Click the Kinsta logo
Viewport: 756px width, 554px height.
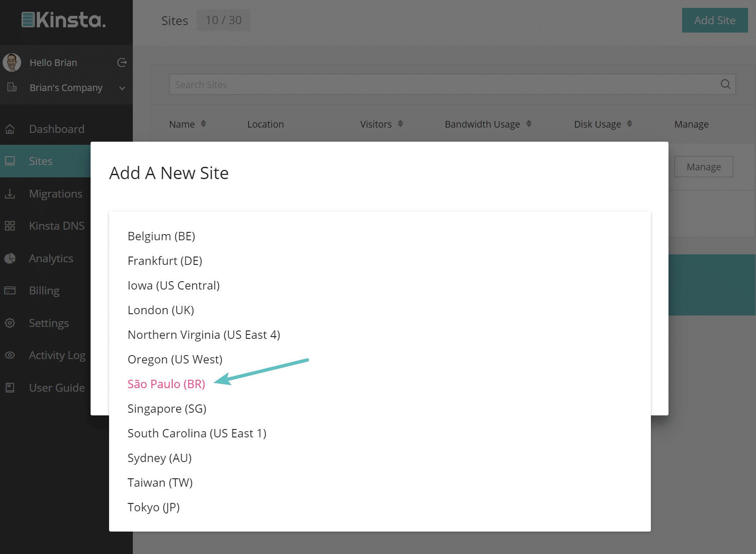coord(64,20)
